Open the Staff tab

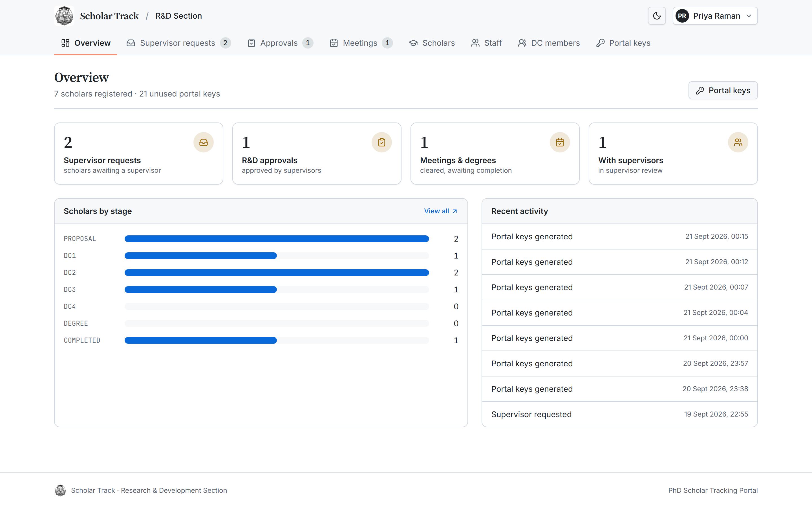click(x=486, y=43)
